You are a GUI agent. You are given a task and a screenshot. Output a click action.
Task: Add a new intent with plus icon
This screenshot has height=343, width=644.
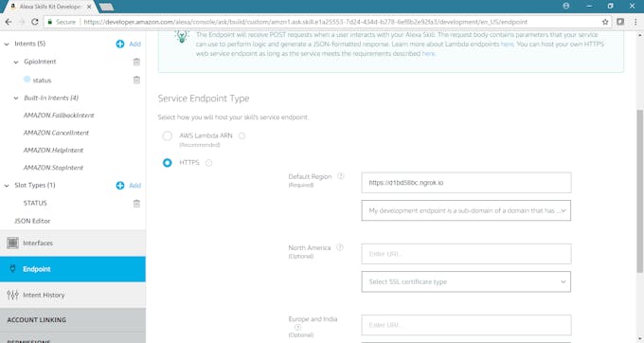[120, 44]
